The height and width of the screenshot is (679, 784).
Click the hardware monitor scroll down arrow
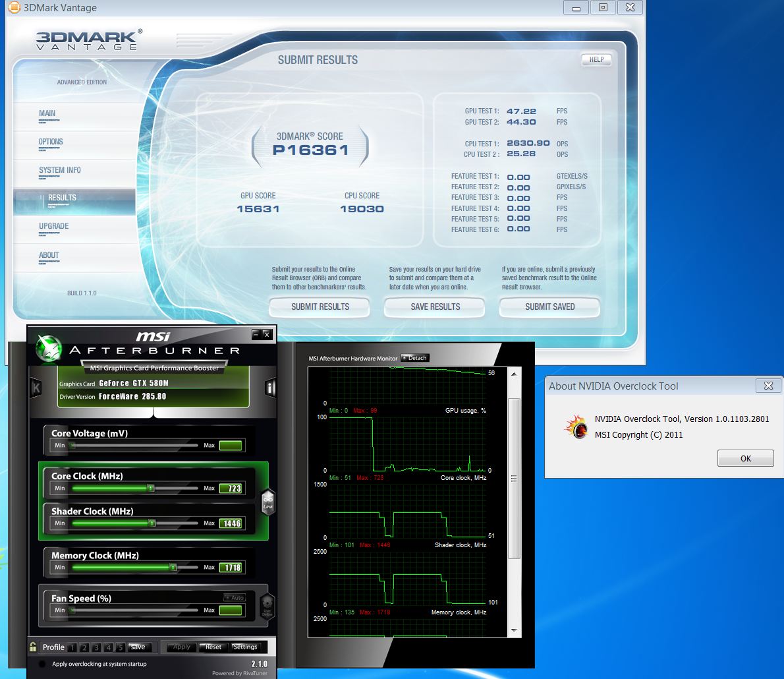coord(514,630)
